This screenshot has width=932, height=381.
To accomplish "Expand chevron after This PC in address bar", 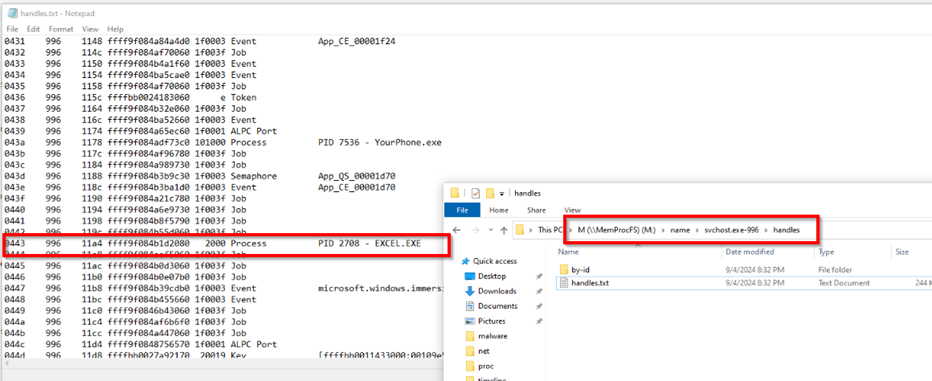I will (x=571, y=230).
